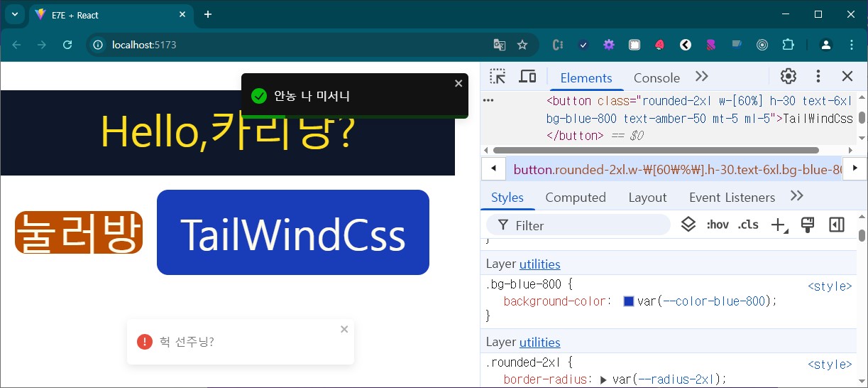Open the white left-chevron extension
868x388 pixels.
[x=686, y=45]
